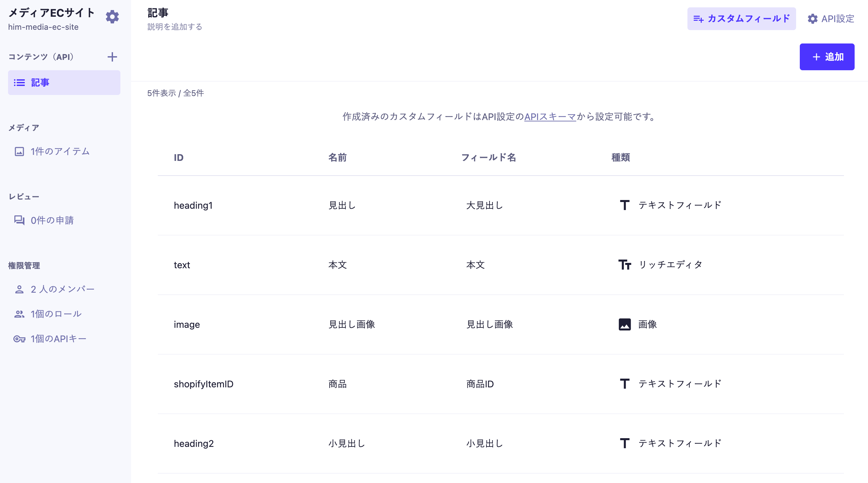This screenshot has height=483, width=868.
Task: Open 1個のAPIキー key page
Action: click(x=58, y=339)
